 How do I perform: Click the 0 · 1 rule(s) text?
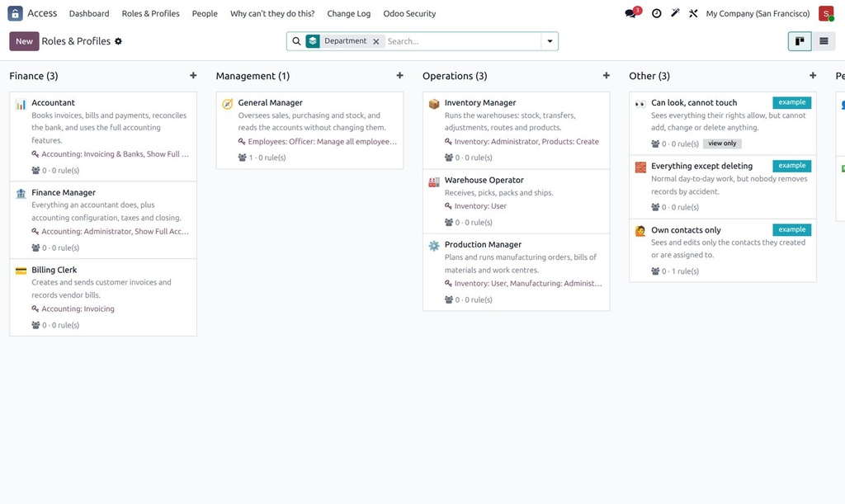tap(680, 271)
